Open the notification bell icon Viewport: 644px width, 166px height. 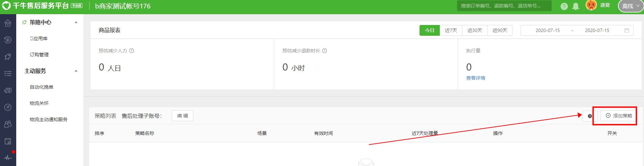(x=576, y=6)
